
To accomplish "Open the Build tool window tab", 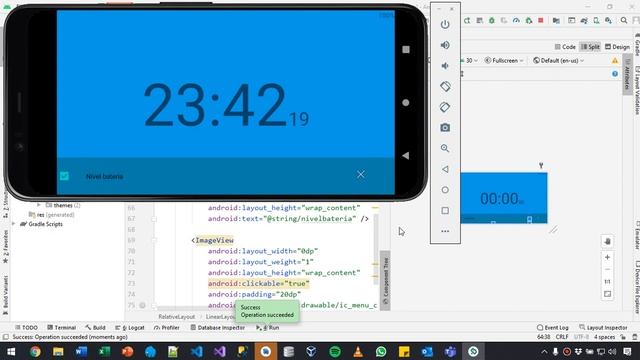I will tap(96, 327).
